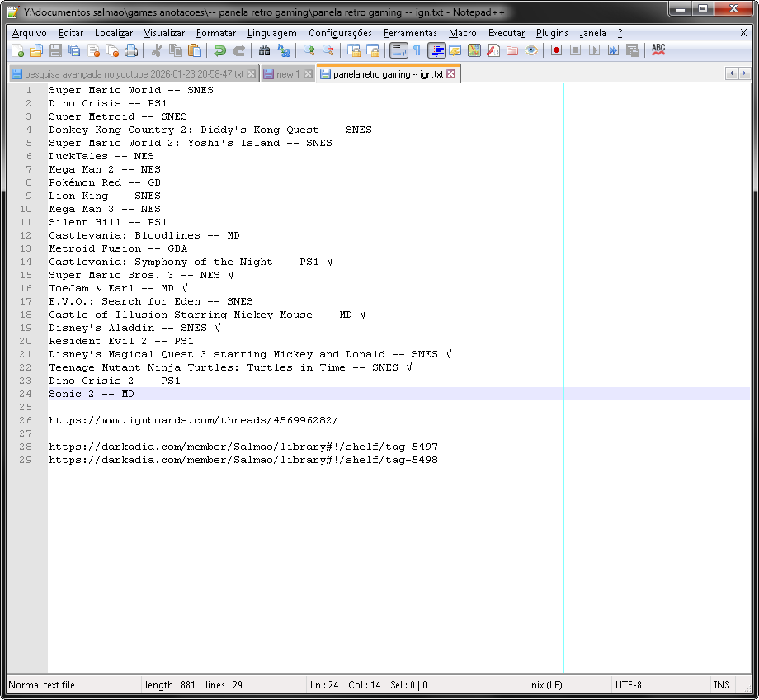
Task: Toggle synchronized horizontal scrolling
Action: point(373,50)
